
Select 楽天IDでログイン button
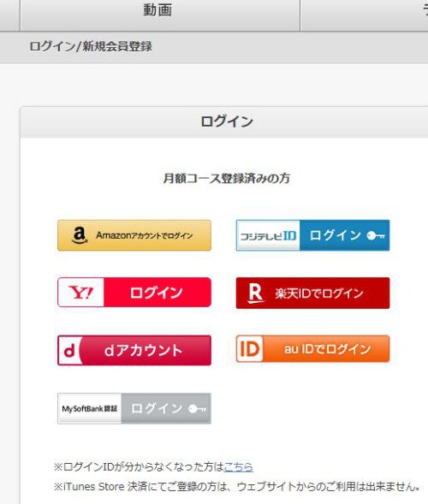[312, 294]
